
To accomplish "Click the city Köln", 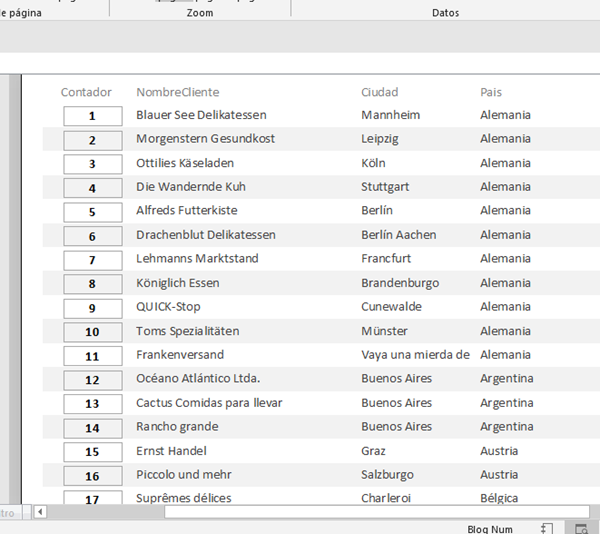I will [373, 163].
